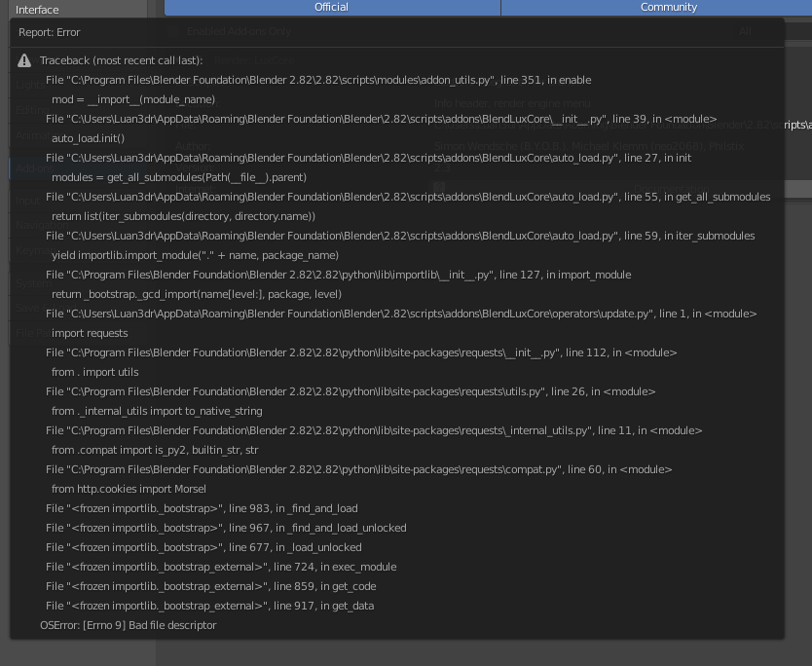Click the exec_module line 724 entry
Image resolution: width=812 pixels, height=666 pixels.
221,567
